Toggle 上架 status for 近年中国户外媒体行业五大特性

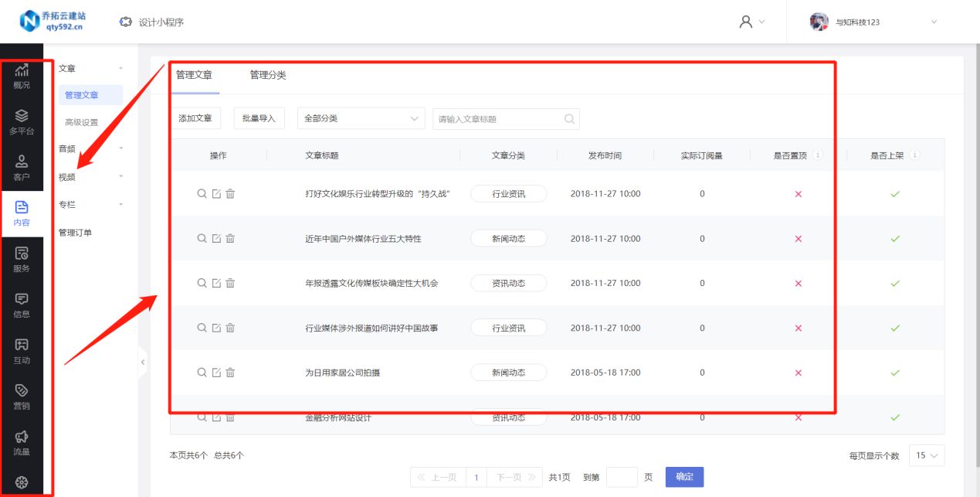click(895, 238)
